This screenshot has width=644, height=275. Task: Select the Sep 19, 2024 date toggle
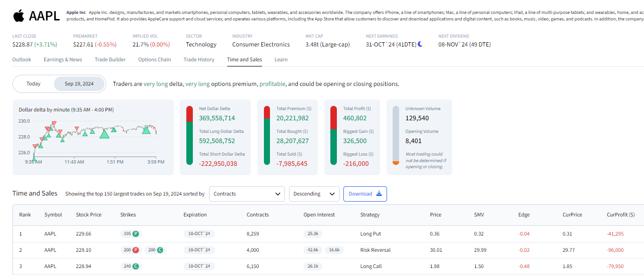[79, 84]
